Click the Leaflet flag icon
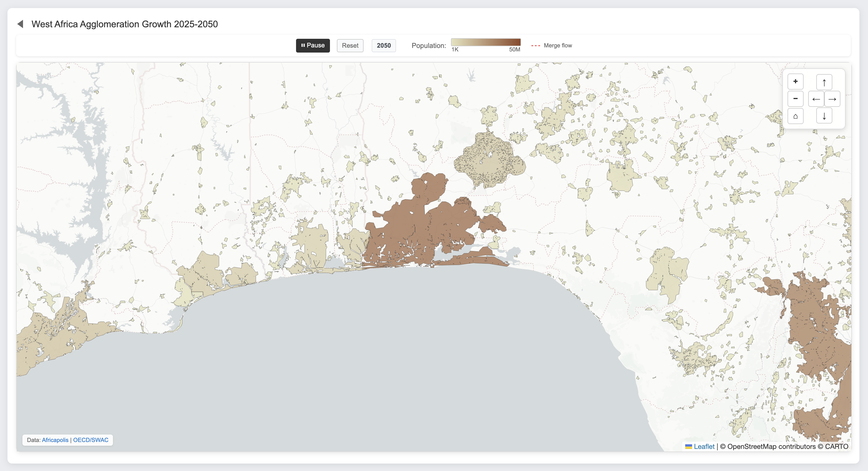The height and width of the screenshot is (471, 868). click(688, 446)
